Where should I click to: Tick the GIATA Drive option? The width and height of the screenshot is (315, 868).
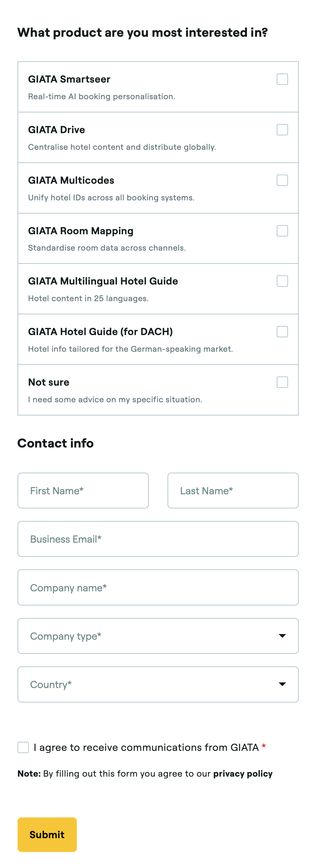282,130
